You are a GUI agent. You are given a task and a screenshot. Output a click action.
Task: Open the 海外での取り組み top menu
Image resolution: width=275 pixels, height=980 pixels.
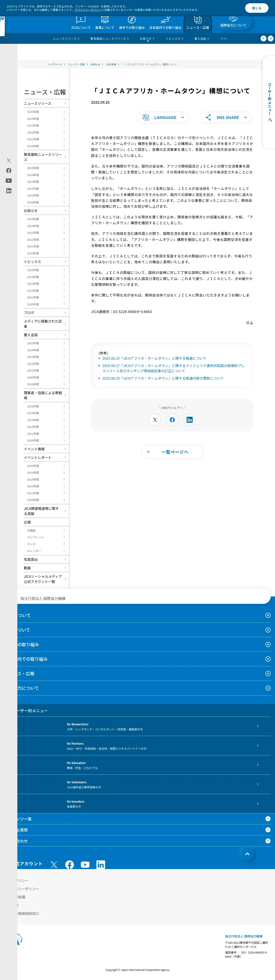(131, 23)
